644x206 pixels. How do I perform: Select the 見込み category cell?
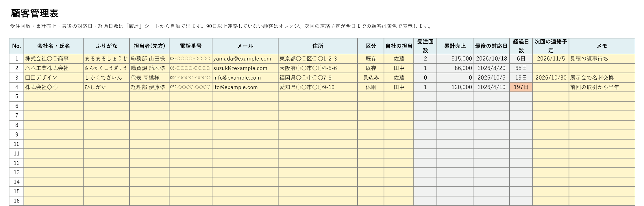371,78
